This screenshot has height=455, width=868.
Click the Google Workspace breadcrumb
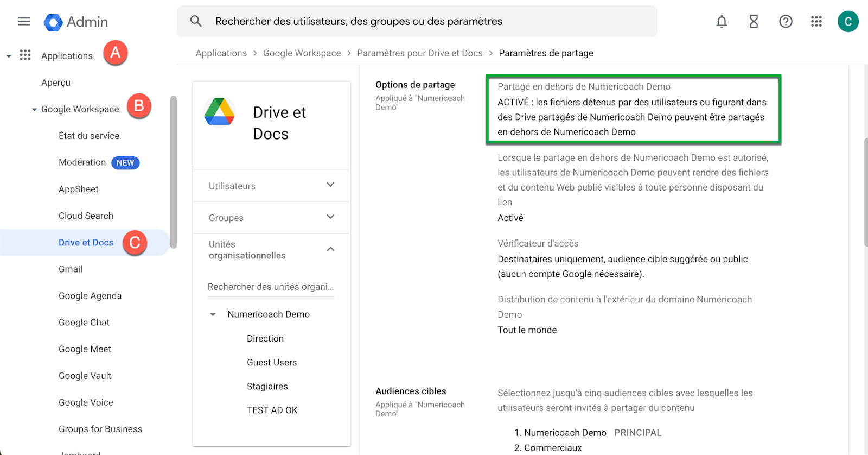(302, 53)
